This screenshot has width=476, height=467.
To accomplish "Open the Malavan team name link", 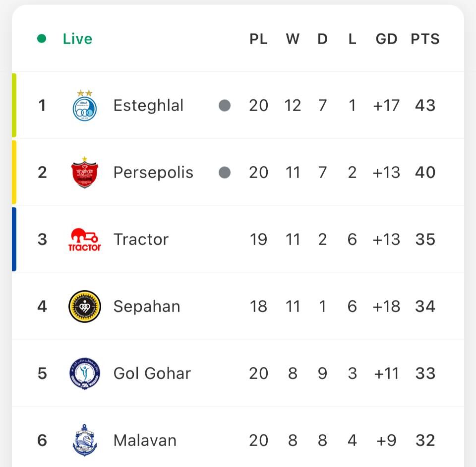I will [145, 440].
